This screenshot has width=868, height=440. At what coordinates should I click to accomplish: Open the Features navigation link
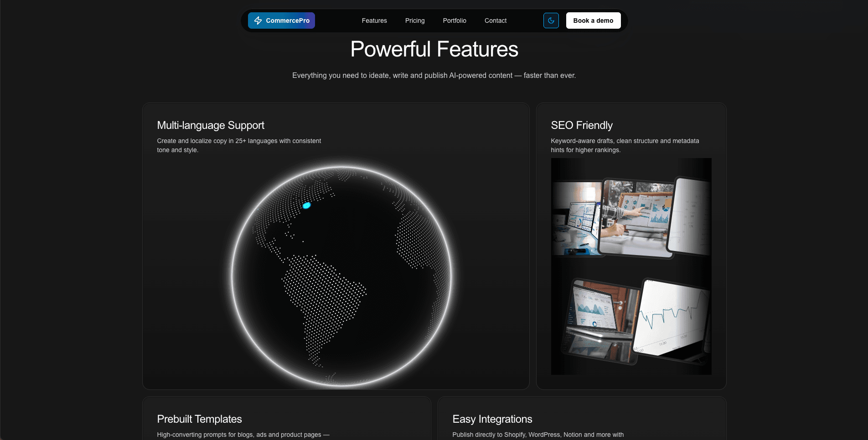pyautogui.click(x=374, y=20)
